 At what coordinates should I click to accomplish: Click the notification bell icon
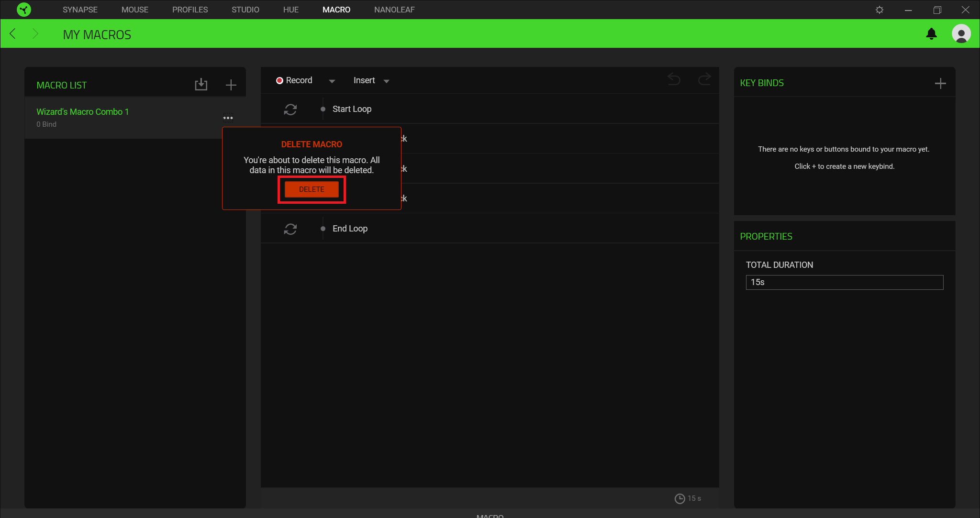[x=932, y=33]
